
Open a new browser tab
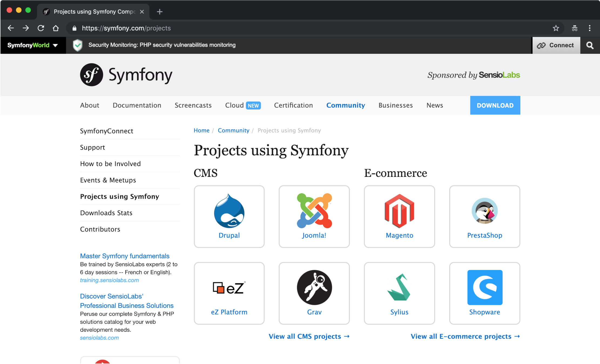pos(160,12)
